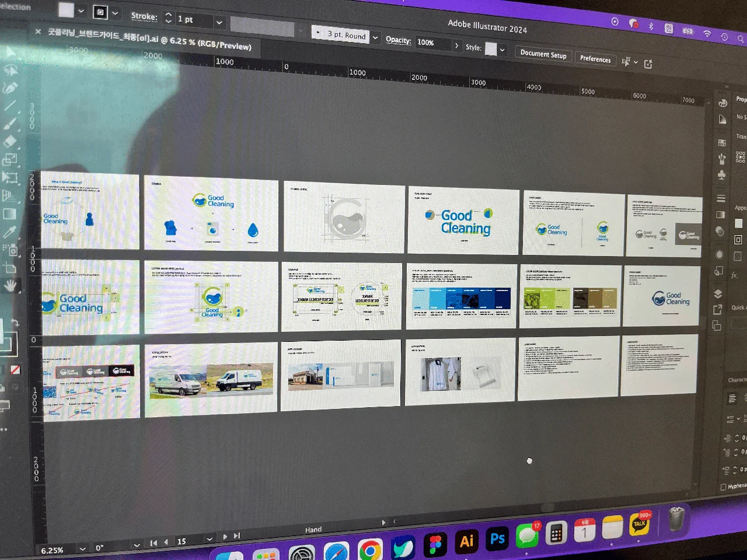Select the Line Segment tool

point(11,106)
